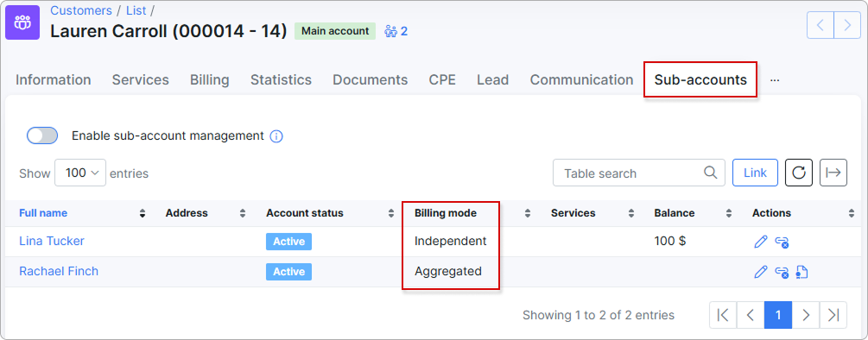Go to next page of entries
This screenshot has width=868, height=340.
point(806,315)
